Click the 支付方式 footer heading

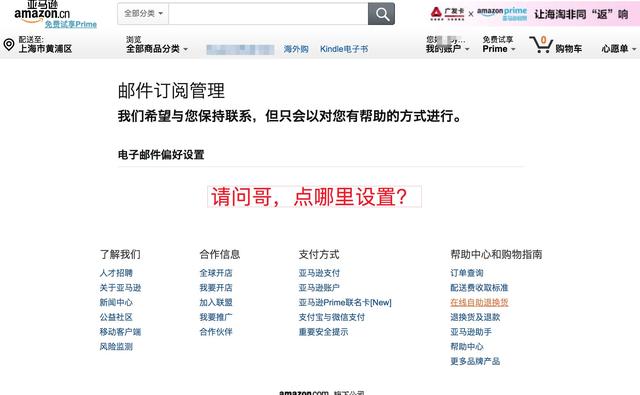[319, 254]
